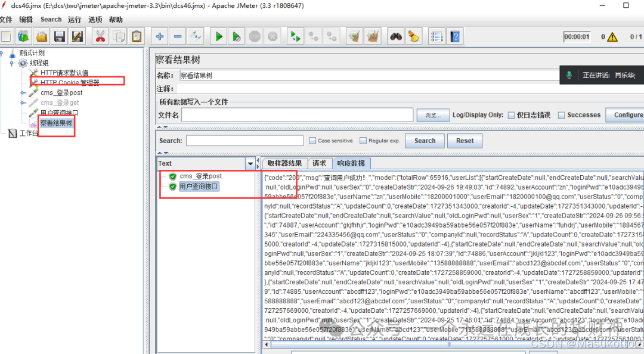Select 工作台 in the tree
This screenshot has height=354, width=644.
coord(29,133)
